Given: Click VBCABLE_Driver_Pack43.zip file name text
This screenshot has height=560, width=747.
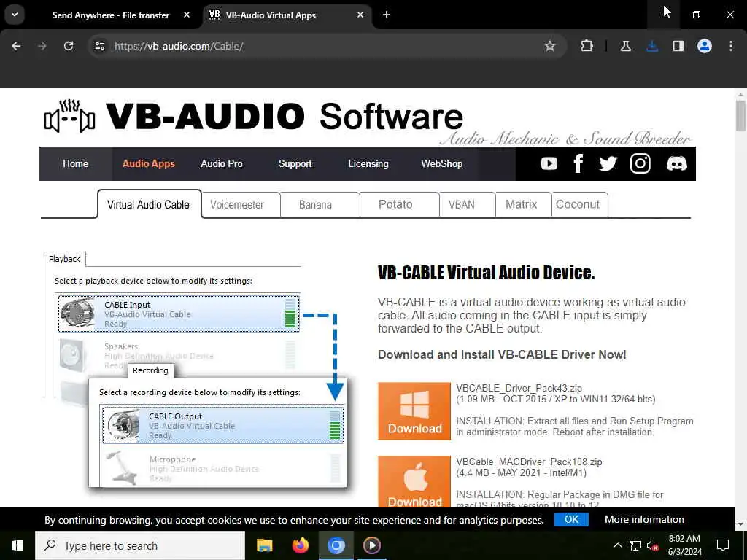Looking at the screenshot, I should (x=519, y=388).
